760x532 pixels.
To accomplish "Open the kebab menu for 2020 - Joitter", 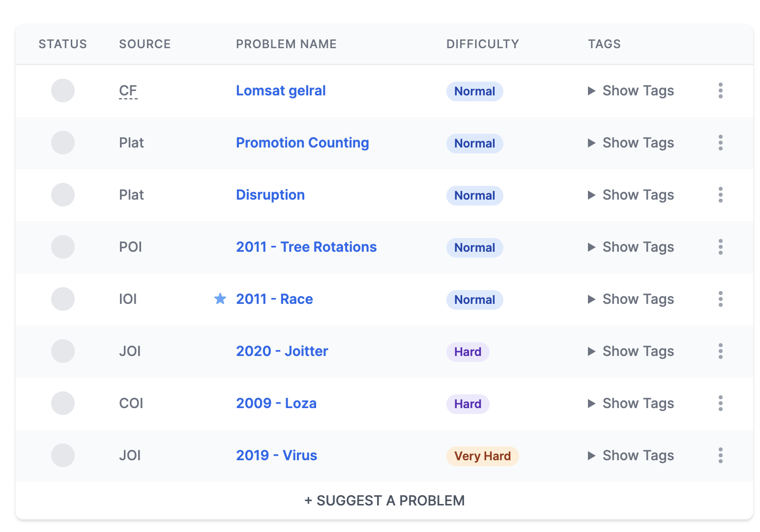I will 720,351.
